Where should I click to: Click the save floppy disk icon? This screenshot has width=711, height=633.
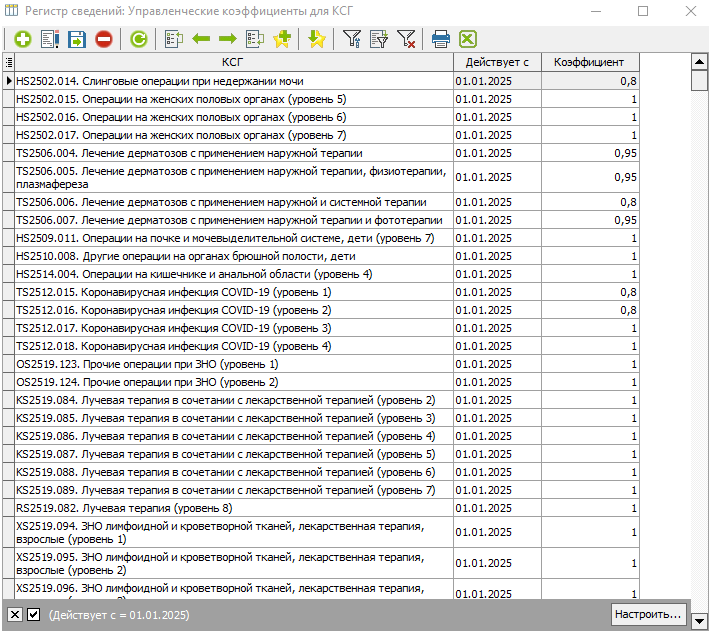tap(77, 40)
